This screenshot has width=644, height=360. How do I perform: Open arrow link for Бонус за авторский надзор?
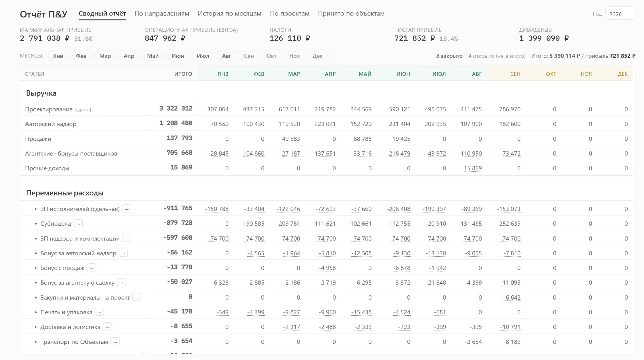pyautogui.click(x=123, y=253)
